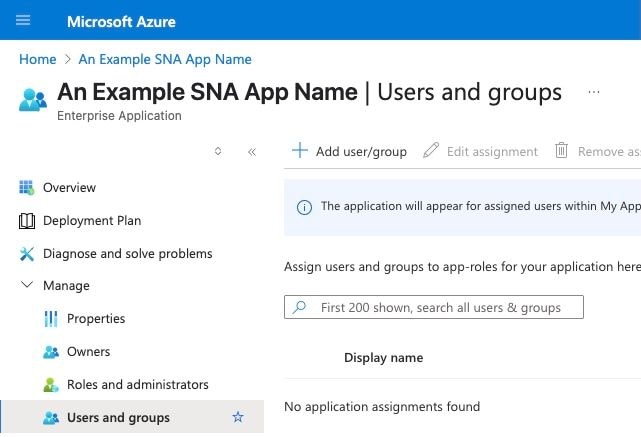Click the Diagnose wrench icon
This screenshot has width=641, height=437.
coord(27,254)
